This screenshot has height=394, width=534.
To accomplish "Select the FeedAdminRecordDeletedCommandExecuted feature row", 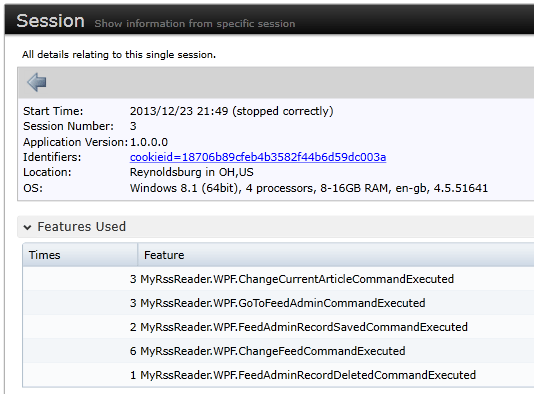I will (278, 375).
